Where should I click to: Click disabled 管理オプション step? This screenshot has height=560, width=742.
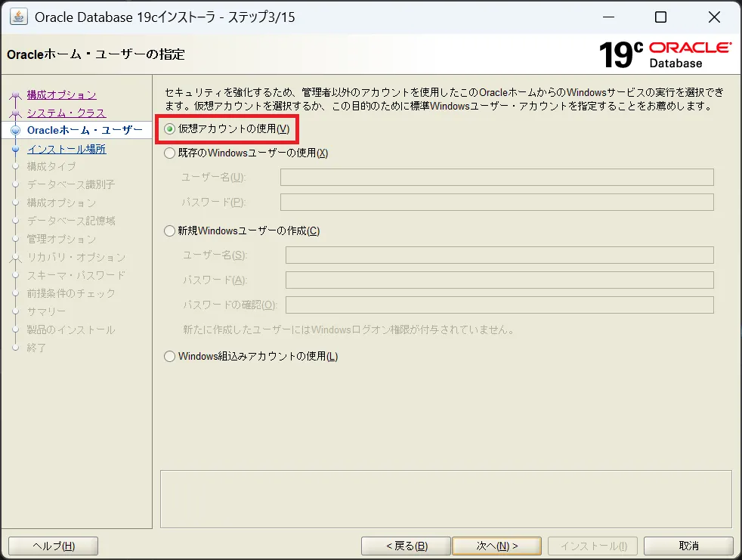coord(61,239)
